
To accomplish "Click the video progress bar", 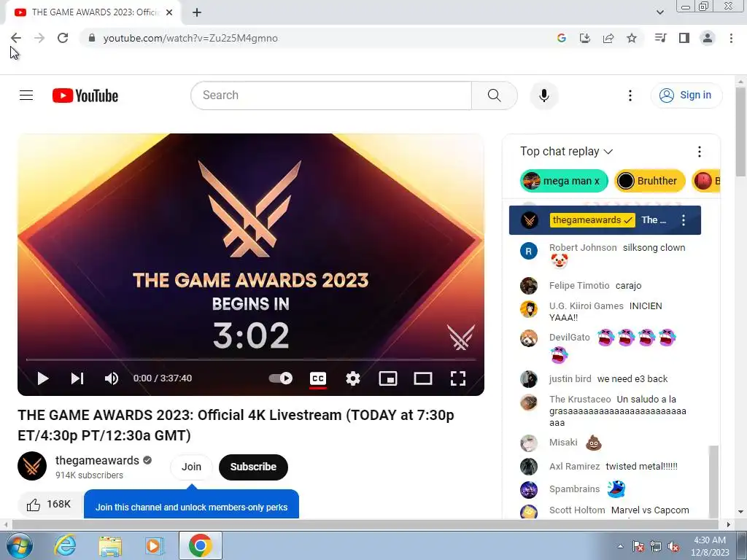I will 251,360.
